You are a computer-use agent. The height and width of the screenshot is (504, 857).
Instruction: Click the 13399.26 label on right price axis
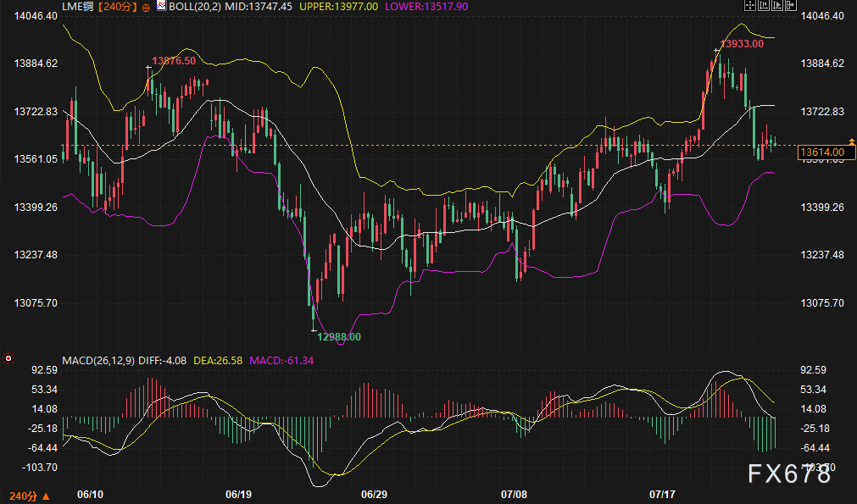click(822, 207)
